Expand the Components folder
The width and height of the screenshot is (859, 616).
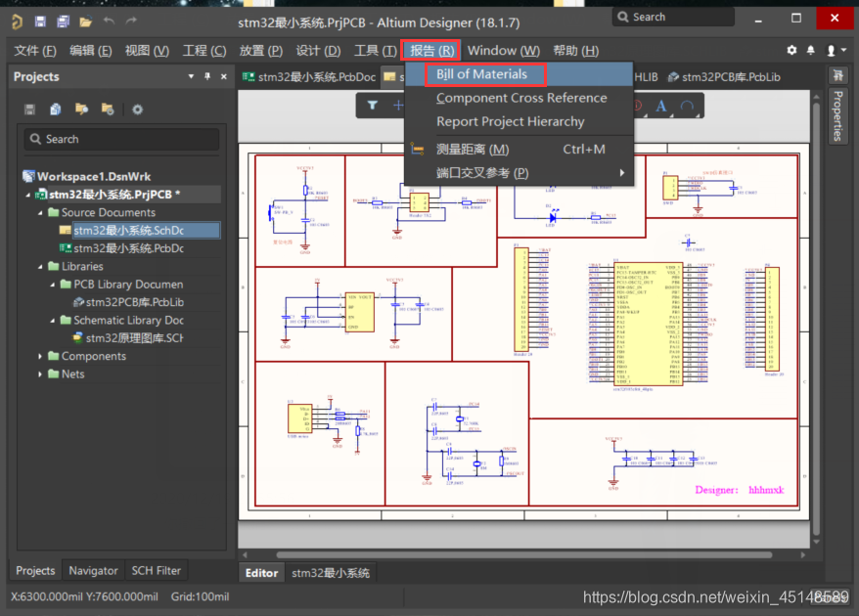coord(40,356)
